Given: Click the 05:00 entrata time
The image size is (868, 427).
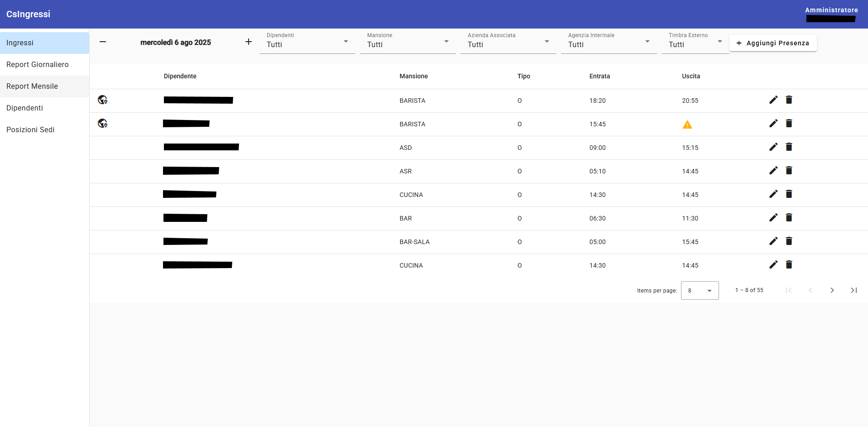Looking at the screenshot, I should pos(597,242).
